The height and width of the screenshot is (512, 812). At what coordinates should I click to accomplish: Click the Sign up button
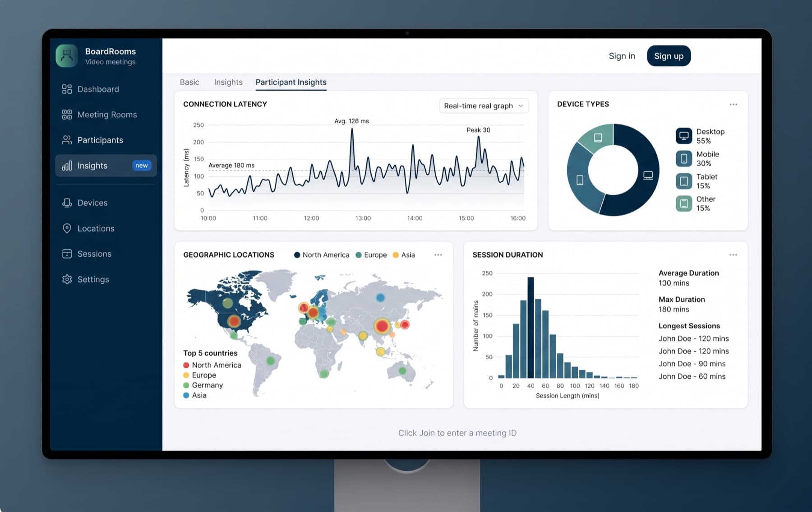pyautogui.click(x=669, y=56)
